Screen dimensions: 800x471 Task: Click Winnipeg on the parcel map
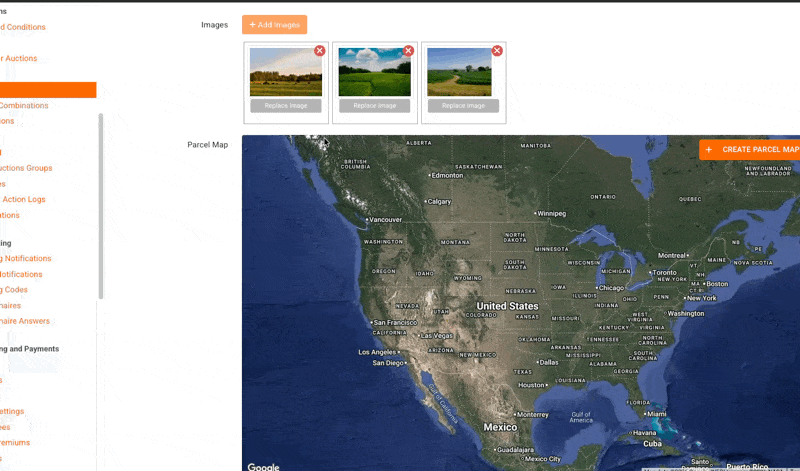click(x=550, y=213)
